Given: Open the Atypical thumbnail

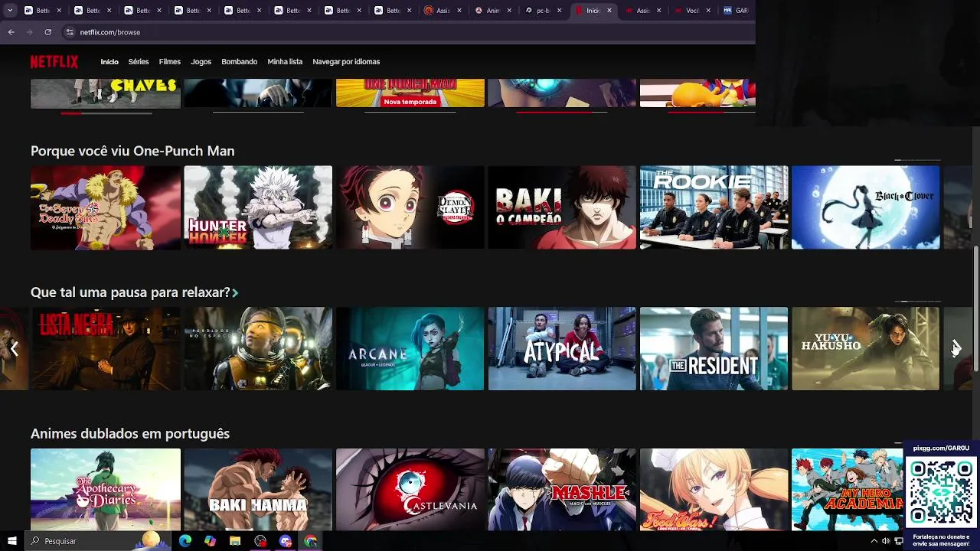Looking at the screenshot, I should [x=562, y=348].
